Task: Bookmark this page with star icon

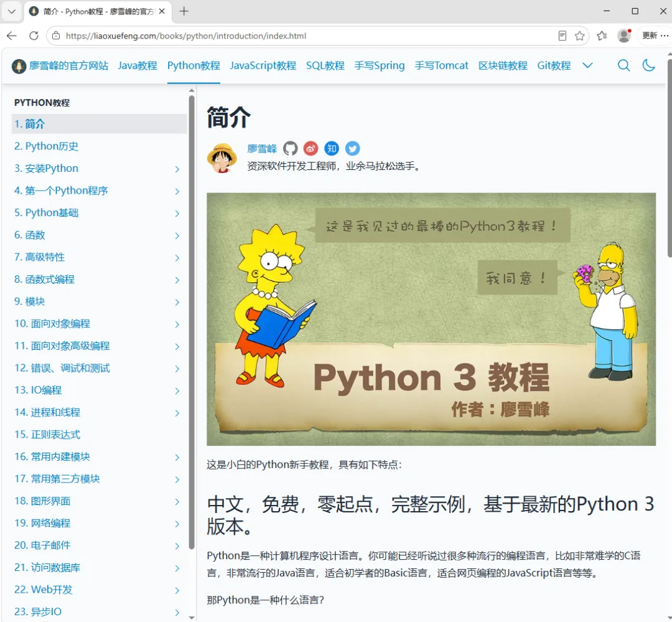Action: tap(579, 35)
